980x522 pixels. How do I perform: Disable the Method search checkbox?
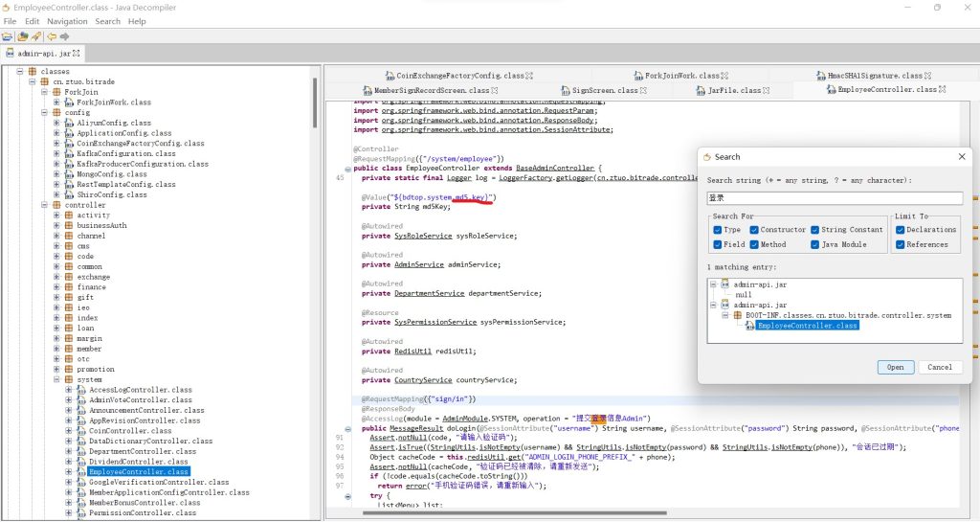753,244
